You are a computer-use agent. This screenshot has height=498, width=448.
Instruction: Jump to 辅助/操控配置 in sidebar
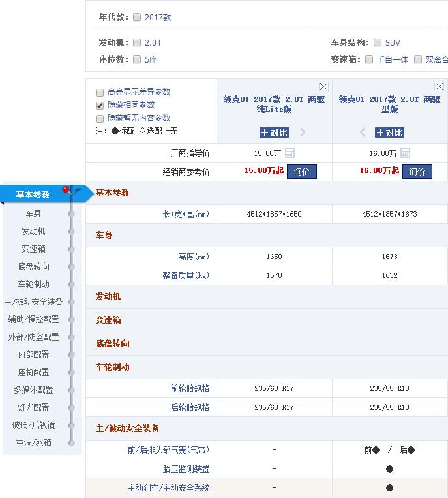(33, 319)
